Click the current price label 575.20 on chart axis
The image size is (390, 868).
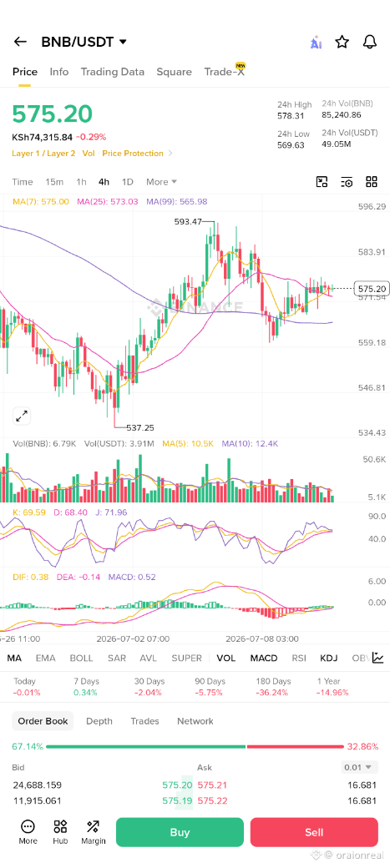point(372,289)
